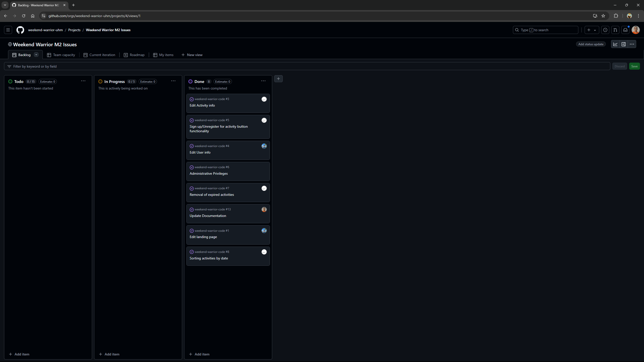Click the install app icon in the address bar
Screen dimensions: 644x362
click(595, 16)
